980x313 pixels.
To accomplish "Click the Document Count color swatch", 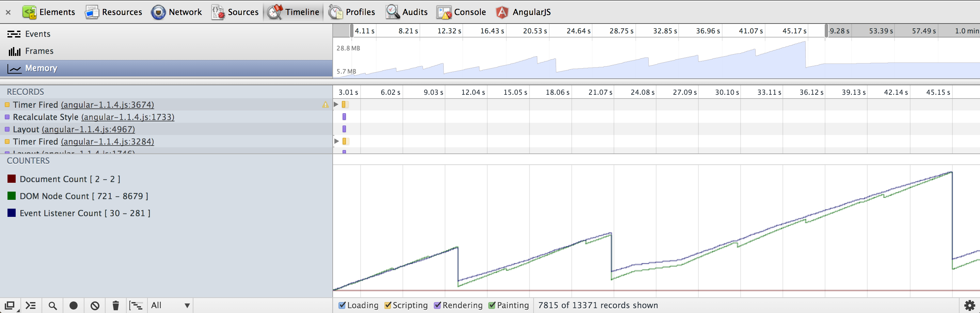I will (12, 179).
